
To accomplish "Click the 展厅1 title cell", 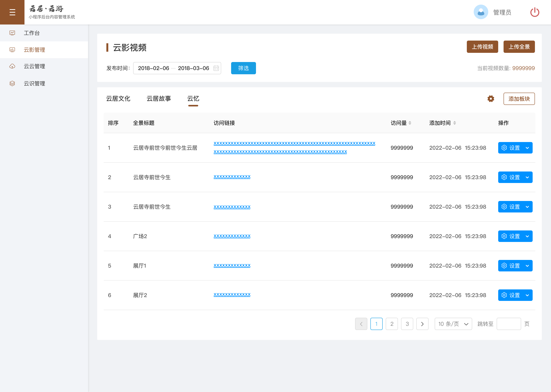I will (x=140, y=265).
